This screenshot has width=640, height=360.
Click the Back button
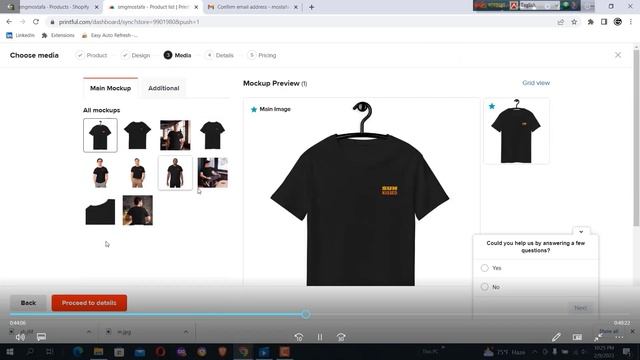click(x=28, y=303)
